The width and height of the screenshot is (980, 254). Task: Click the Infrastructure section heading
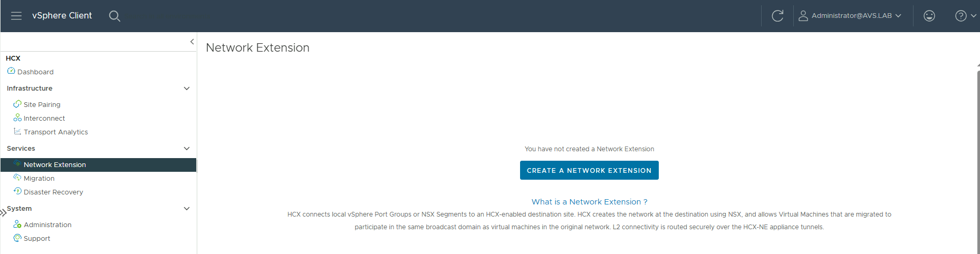pos(30,89)
